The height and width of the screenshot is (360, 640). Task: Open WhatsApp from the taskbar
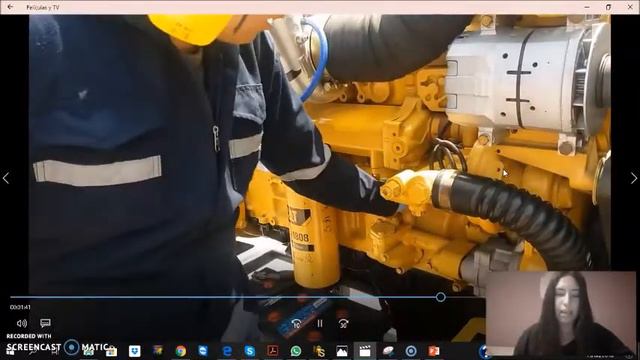point(296,351)
